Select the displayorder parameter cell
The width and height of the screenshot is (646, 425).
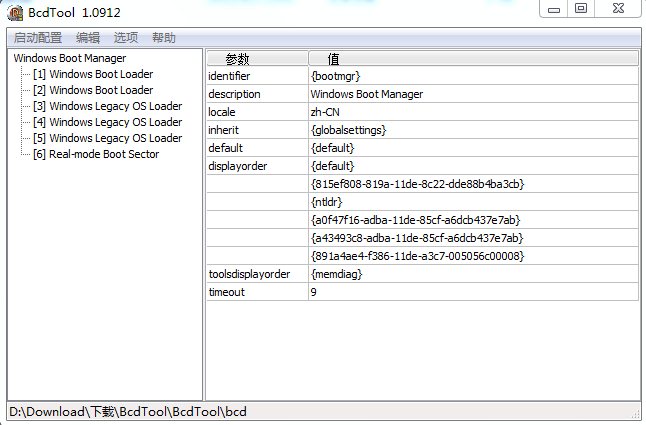257,166
